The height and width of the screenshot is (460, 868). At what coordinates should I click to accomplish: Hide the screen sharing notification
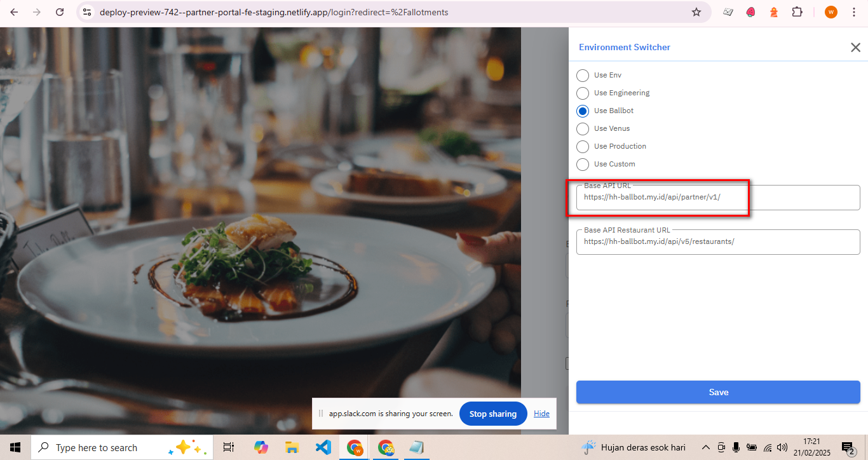click(541, 414)
